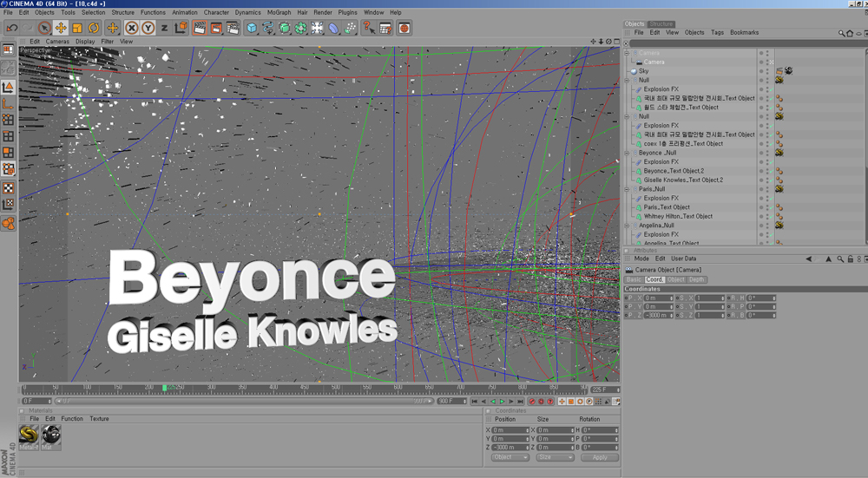Collapse the first Null group
Screen dimensions: 868x478
628,80
